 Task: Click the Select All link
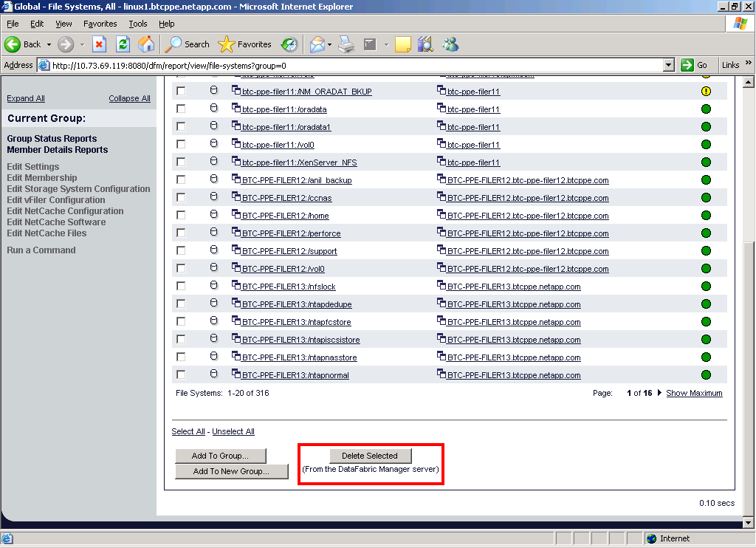188,431
